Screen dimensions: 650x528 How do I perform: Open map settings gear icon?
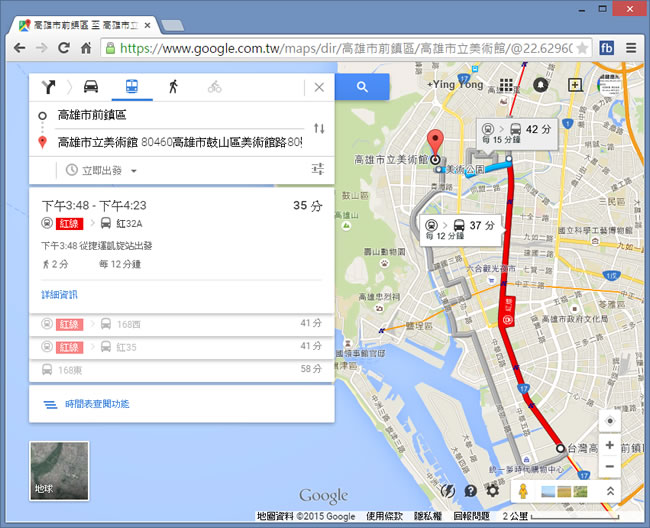pos(492,491)
